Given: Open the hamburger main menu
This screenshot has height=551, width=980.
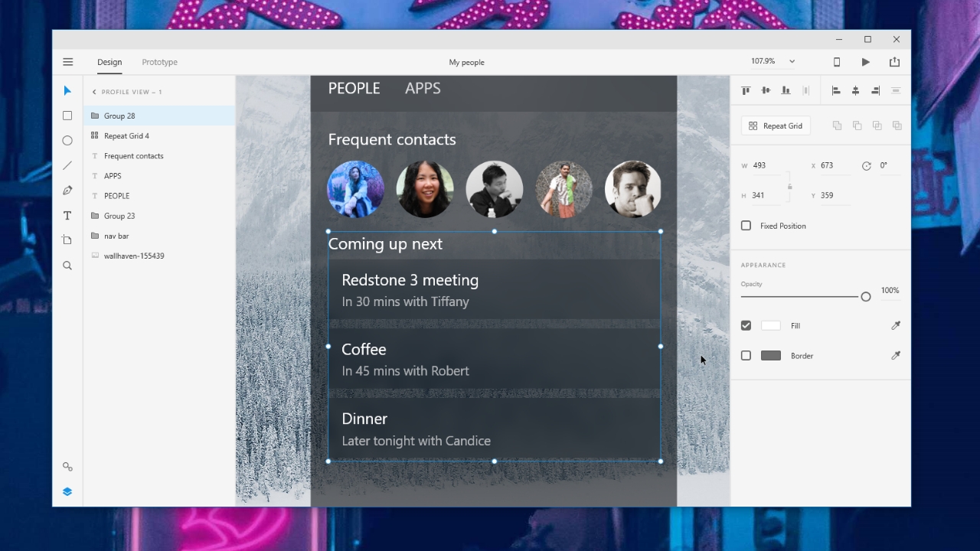Looking at the screenshot, I should (68, 62).
